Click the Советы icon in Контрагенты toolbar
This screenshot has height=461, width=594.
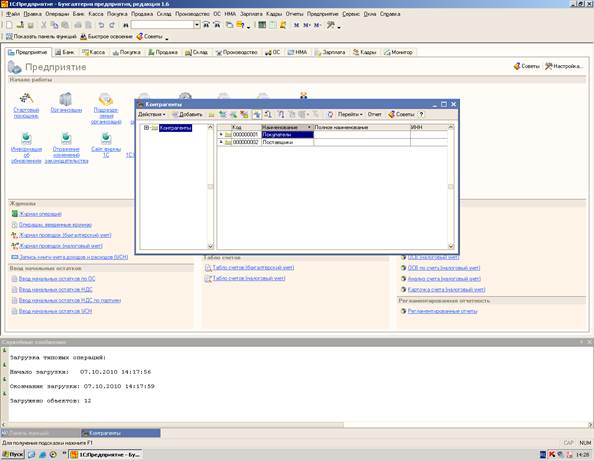391,114
